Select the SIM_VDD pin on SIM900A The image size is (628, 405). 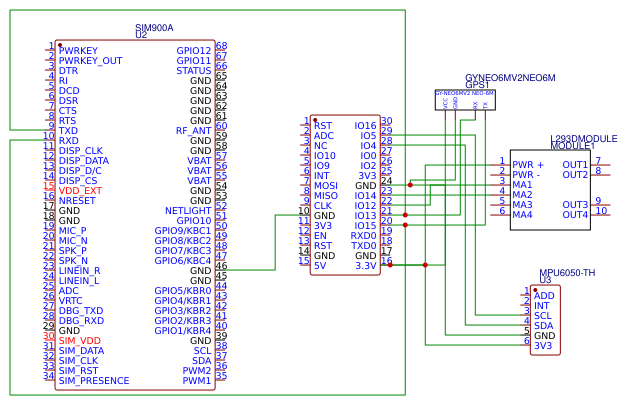(x=79, y=341)
